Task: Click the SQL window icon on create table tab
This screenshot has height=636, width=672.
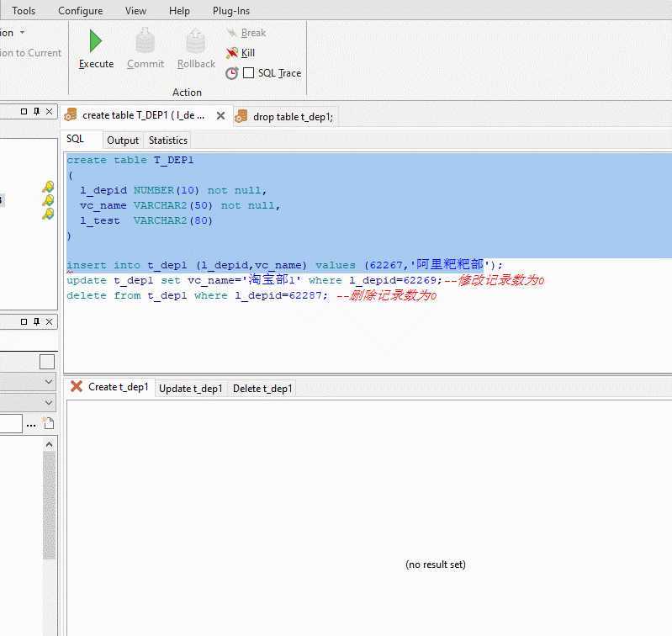Action: click(71, 115)
